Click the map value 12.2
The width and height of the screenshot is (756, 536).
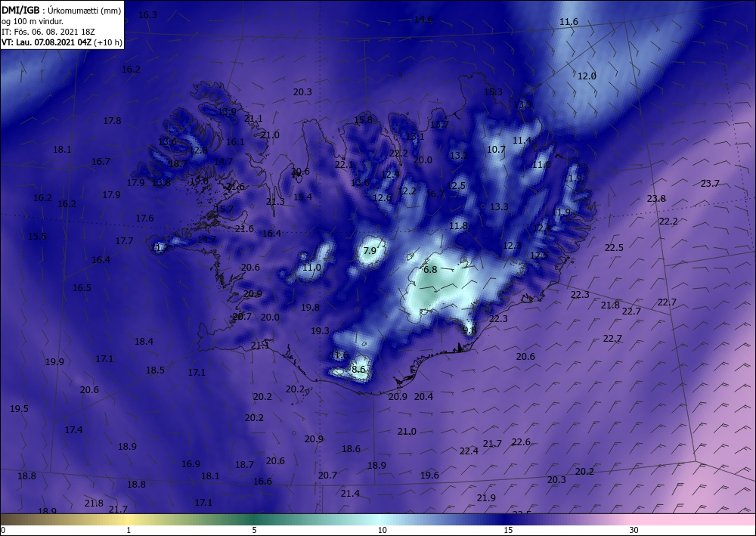[x=407, y=191]
